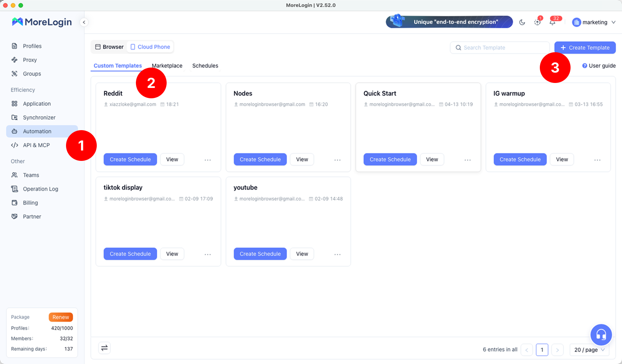Open the User guide link
Viewport: 622px width, 364px height.
599,66
